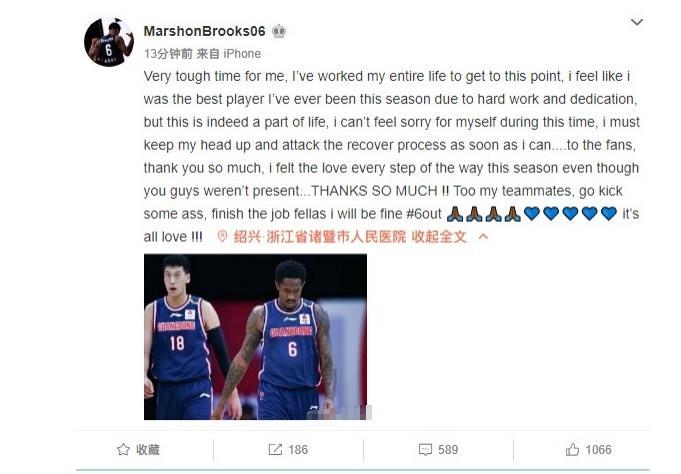Open MarshonBrooks06 profile avatar
This screenshot has width=681, height=474.
(109, 42)
